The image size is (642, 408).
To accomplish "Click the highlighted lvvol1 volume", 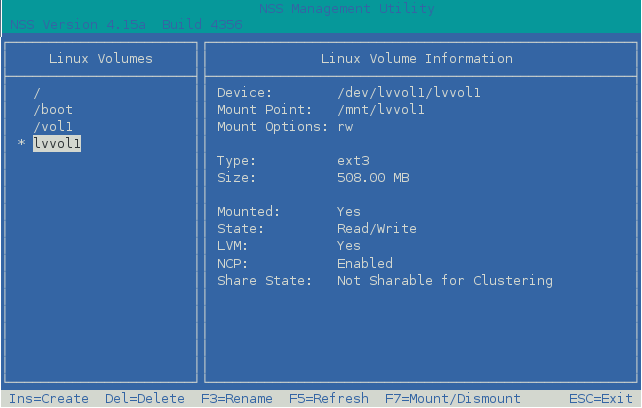I will pyautogui.click(x=57, y=144).
